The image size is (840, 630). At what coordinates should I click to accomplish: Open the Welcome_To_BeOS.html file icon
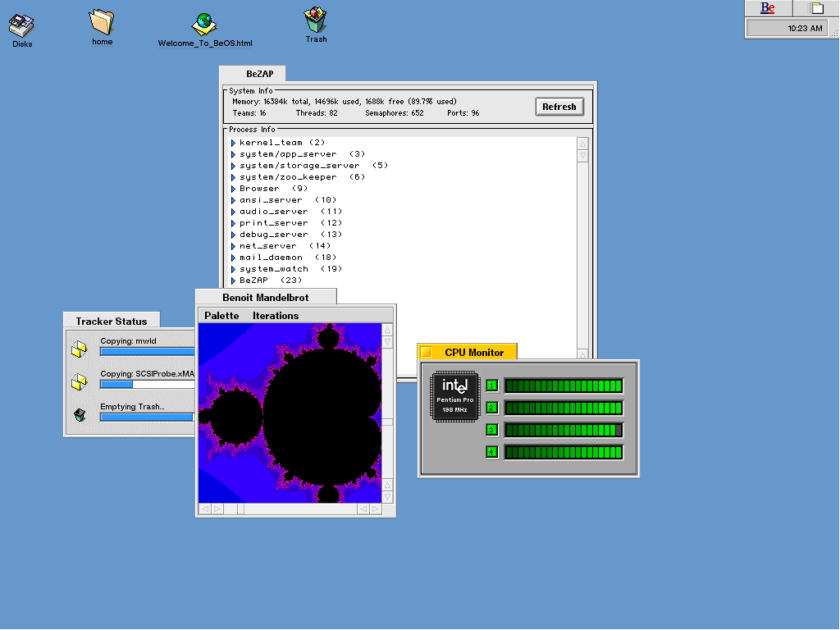204,25
